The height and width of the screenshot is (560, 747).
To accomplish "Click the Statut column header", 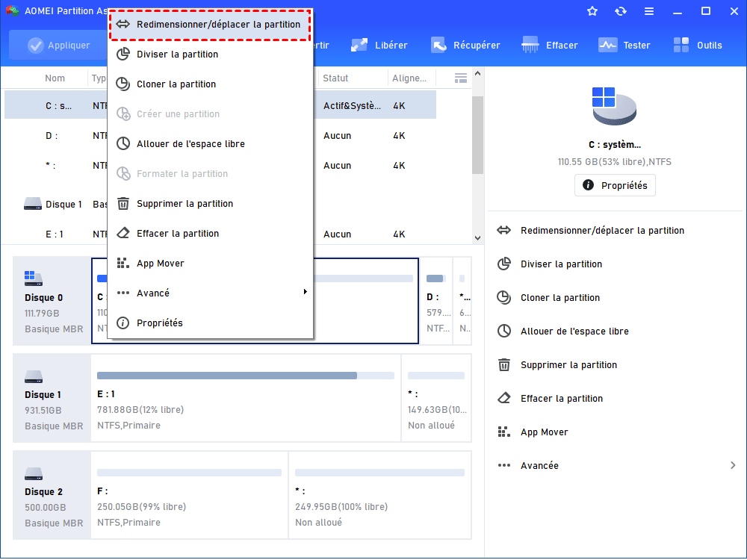I will pyautogui.click(x=335, y=78).
